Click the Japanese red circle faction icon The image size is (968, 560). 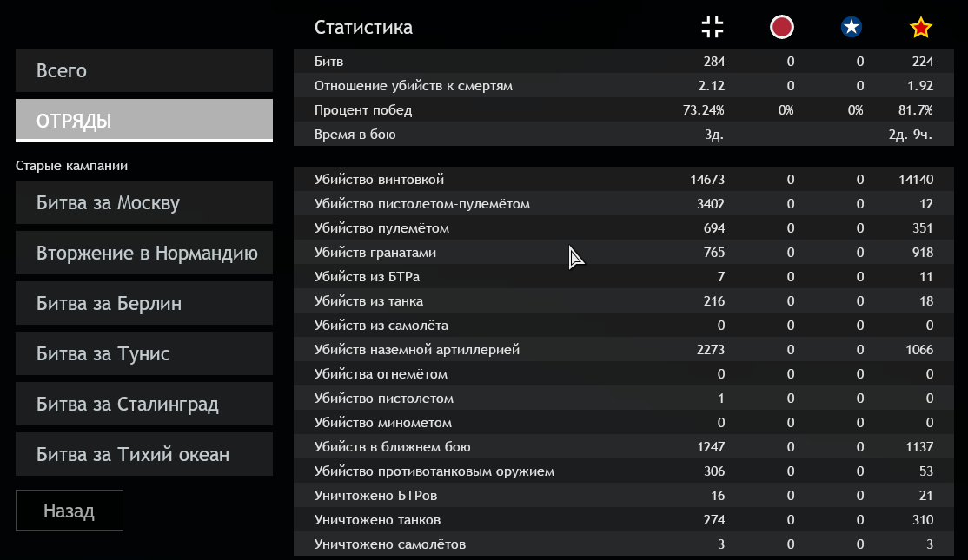pos(782,28)
